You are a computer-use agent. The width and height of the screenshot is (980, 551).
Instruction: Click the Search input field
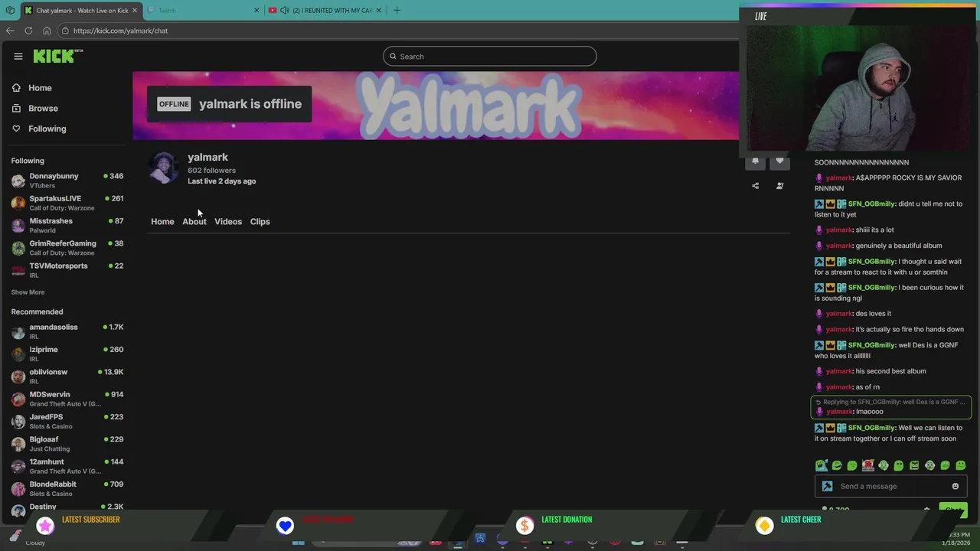pos(490,57)
